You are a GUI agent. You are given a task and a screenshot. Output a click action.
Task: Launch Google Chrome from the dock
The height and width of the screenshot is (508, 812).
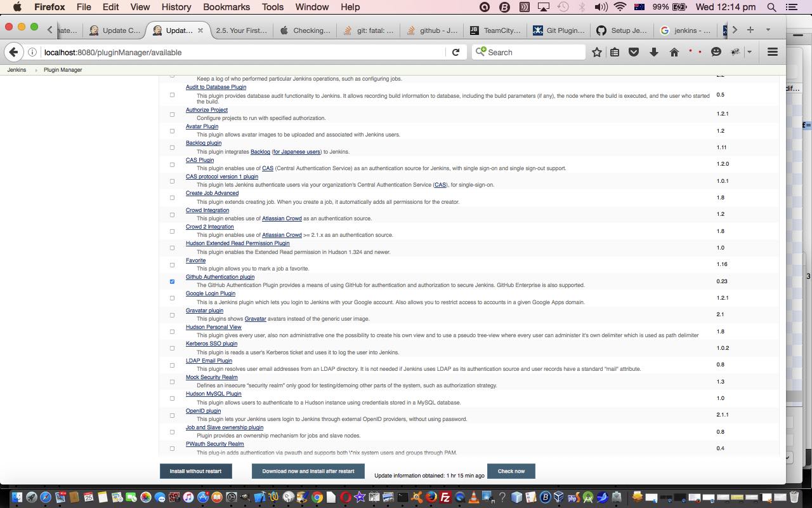tap(317, 497)
